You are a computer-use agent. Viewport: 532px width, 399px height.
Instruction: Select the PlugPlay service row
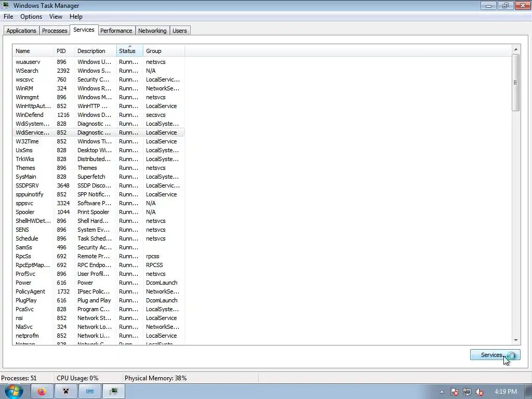[x=99, y=300]
